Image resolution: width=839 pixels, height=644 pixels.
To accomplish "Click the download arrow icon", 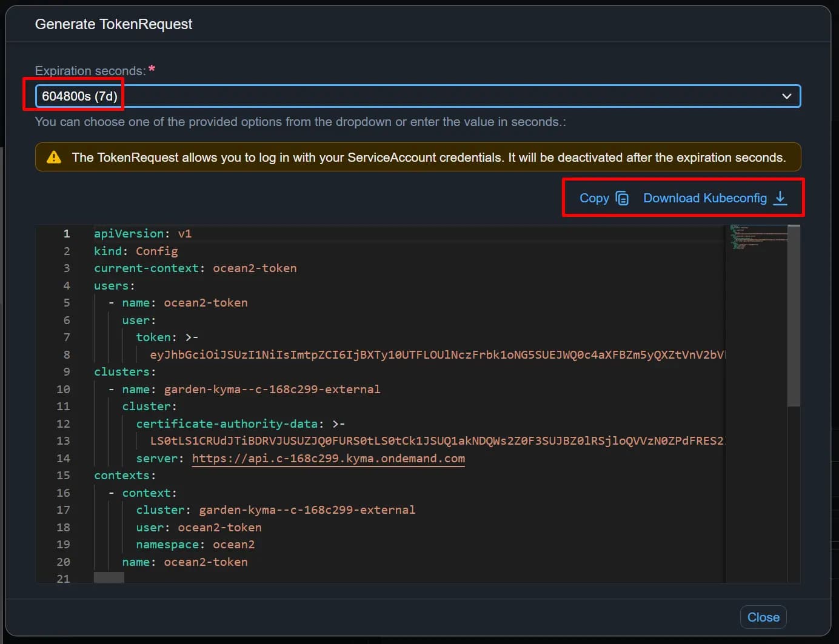I will [780, 198].
